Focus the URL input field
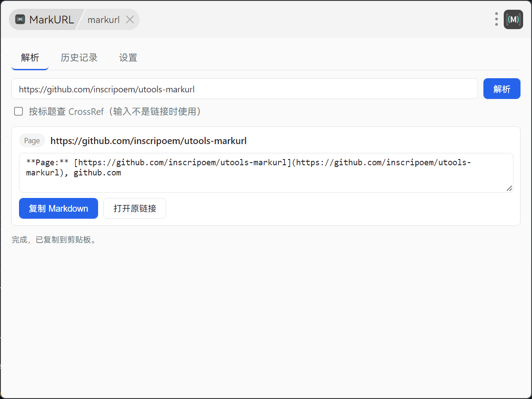This screenshot has height=399, width=532. (245, 89)
